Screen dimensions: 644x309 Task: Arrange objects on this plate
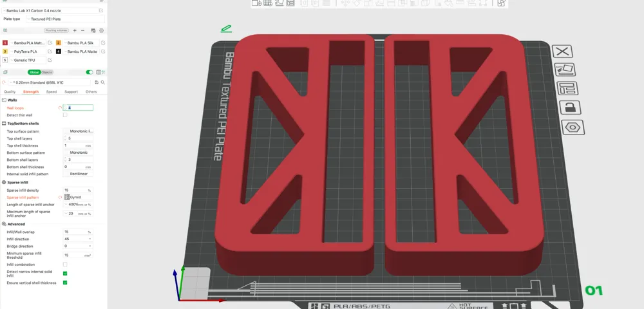click(x=567, y=88)
